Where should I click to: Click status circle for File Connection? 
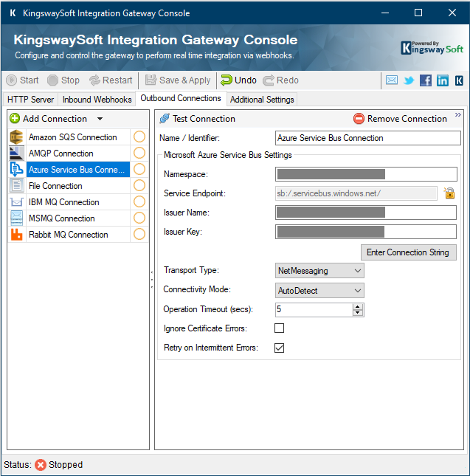pos(139,185)
